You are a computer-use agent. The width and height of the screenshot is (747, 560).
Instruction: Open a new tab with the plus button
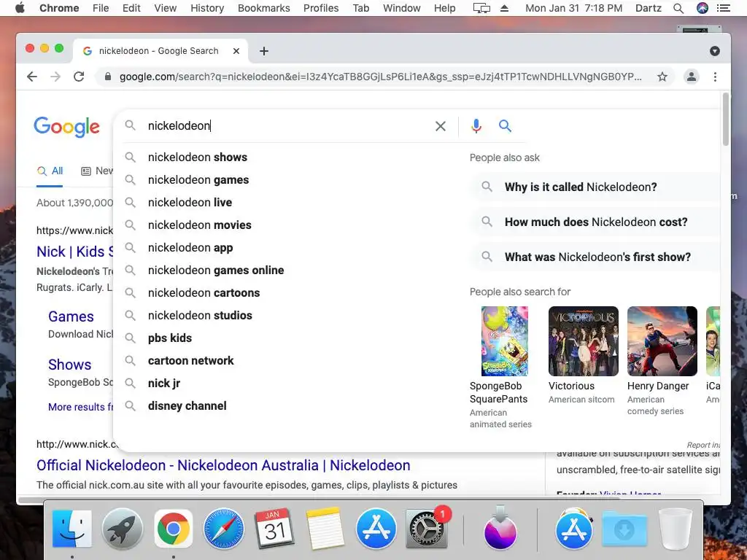tap(264, 51)
